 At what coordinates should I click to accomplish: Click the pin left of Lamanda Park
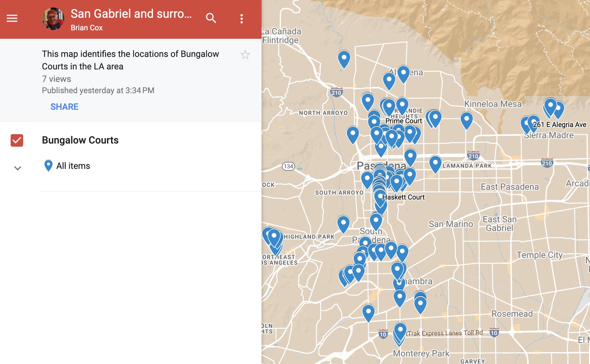435,164
